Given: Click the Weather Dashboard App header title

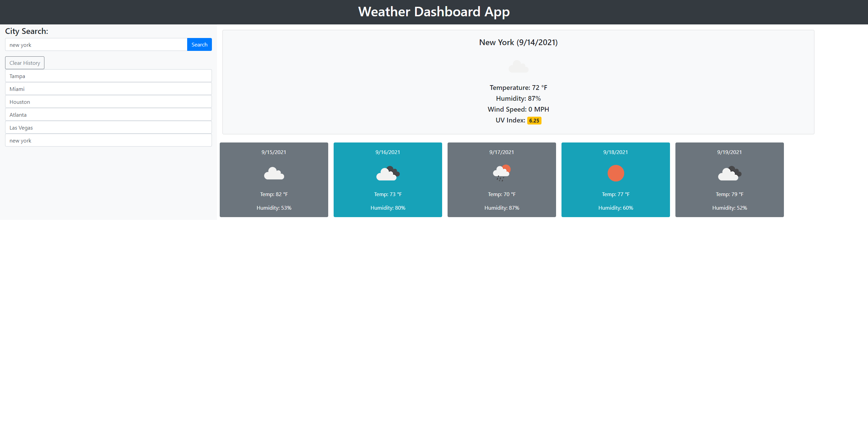Looking at the screenshot, I should pyautogui.click(x=434, y=12).
